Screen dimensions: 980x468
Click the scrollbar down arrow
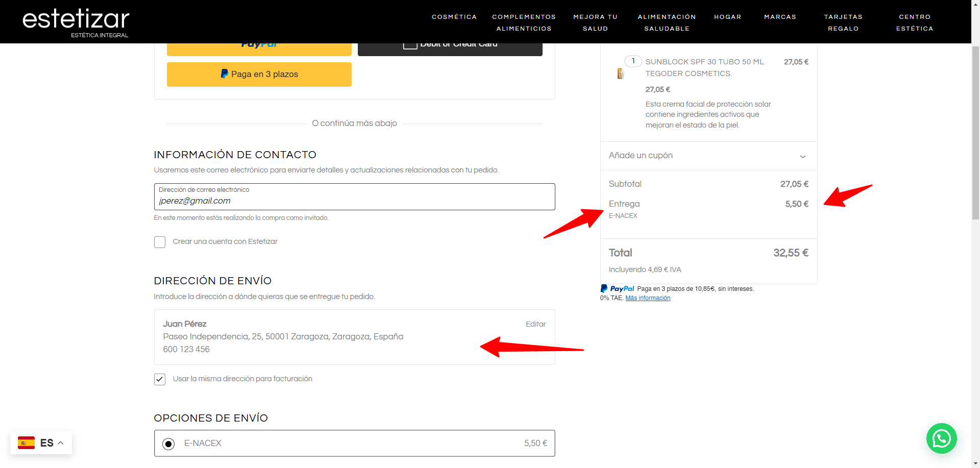[x=975, y=463]
